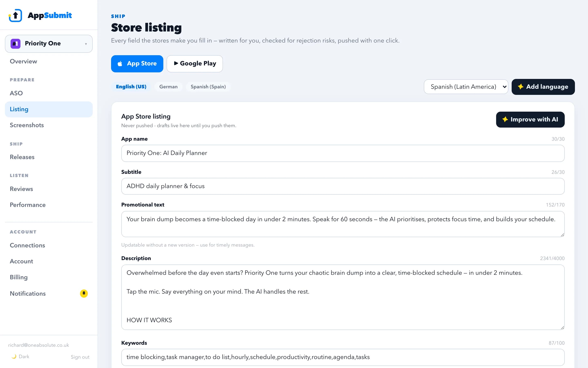The width and height of the screenshot is (588, 368).
Task: Click the "Store listing" page title
Action: point(146,28)
